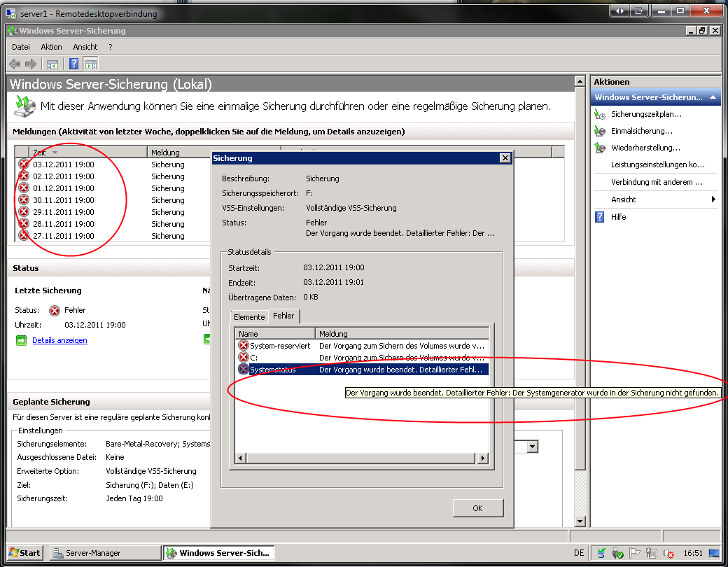Click the Start button
The image size is (728, 567).
click(25, 552)
